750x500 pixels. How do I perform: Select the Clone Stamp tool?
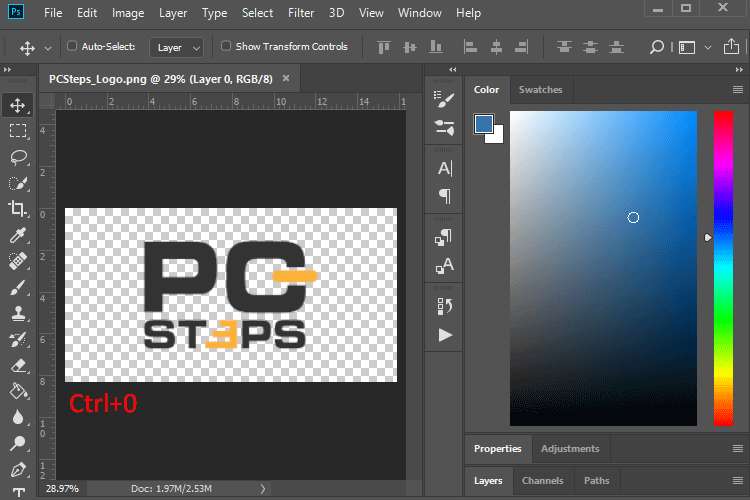point(18,314)
